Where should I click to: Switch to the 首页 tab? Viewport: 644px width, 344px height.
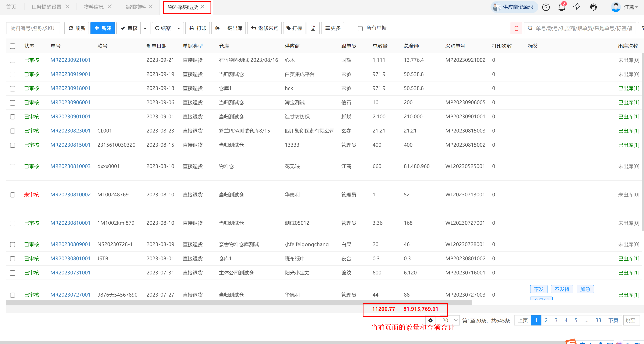point(11,7)
